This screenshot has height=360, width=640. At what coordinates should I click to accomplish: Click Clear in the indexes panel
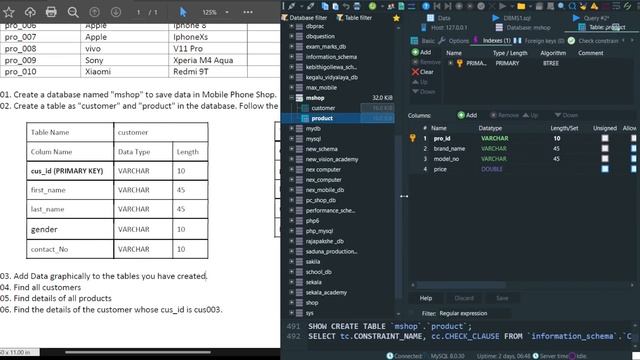422,72
